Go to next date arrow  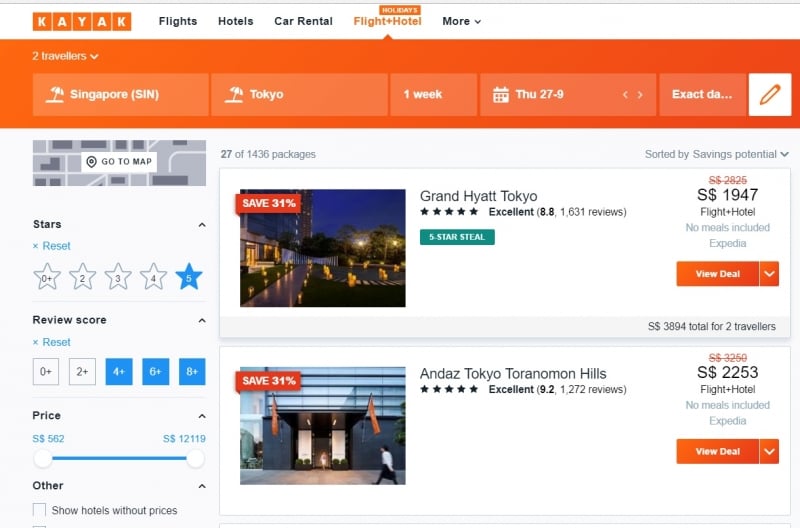[640, 95]
